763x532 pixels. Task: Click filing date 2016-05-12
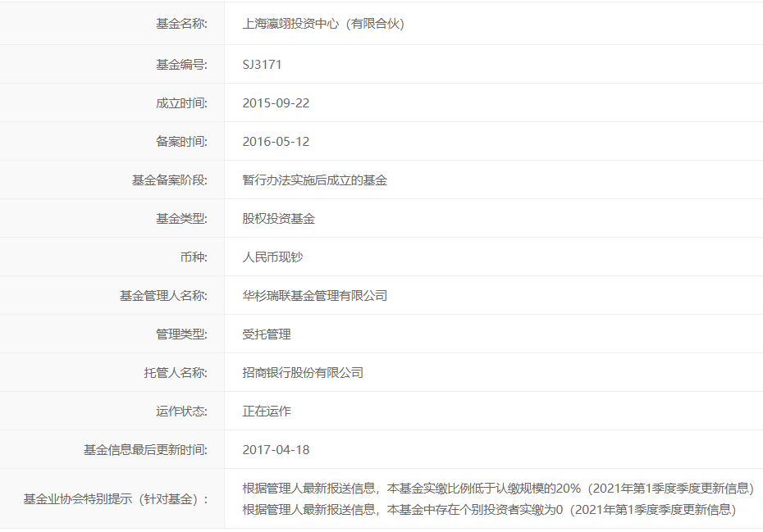[x=276, y=142]
